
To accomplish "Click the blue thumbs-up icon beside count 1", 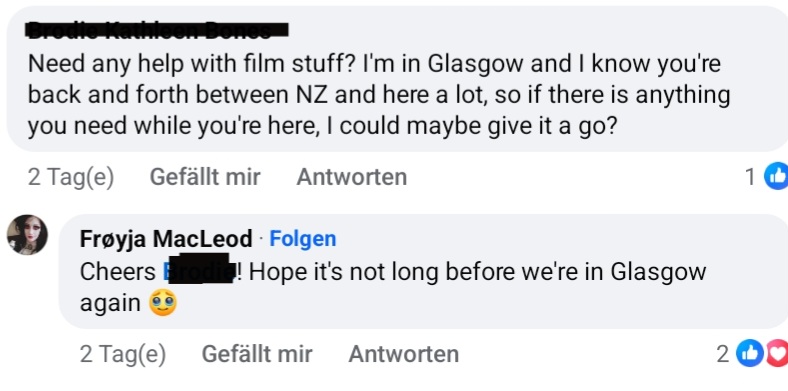I will (x=776, y=176).
